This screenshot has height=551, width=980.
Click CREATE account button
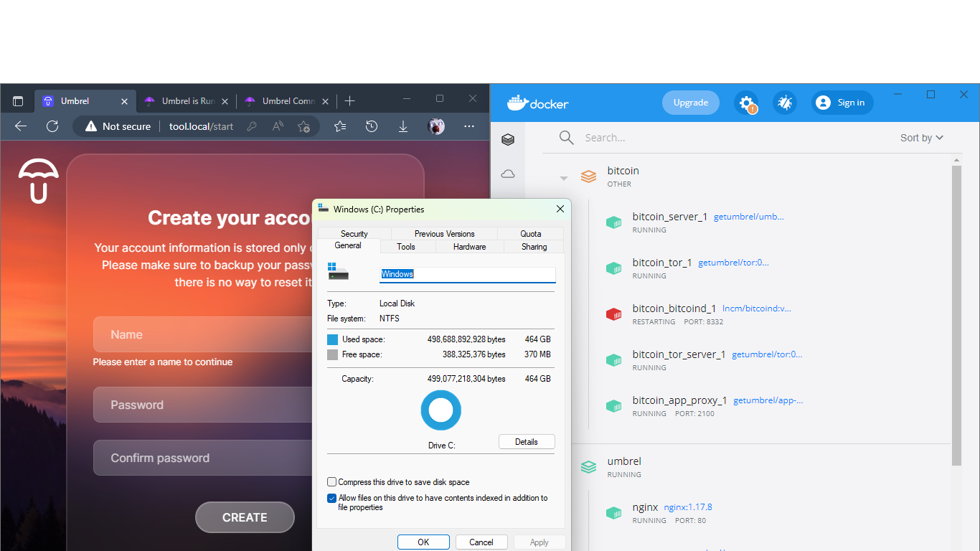(245, 517)
